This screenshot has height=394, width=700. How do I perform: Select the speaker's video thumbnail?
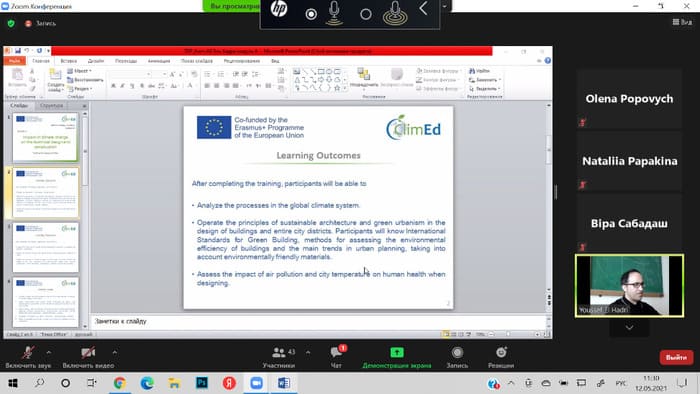point(629,286)
